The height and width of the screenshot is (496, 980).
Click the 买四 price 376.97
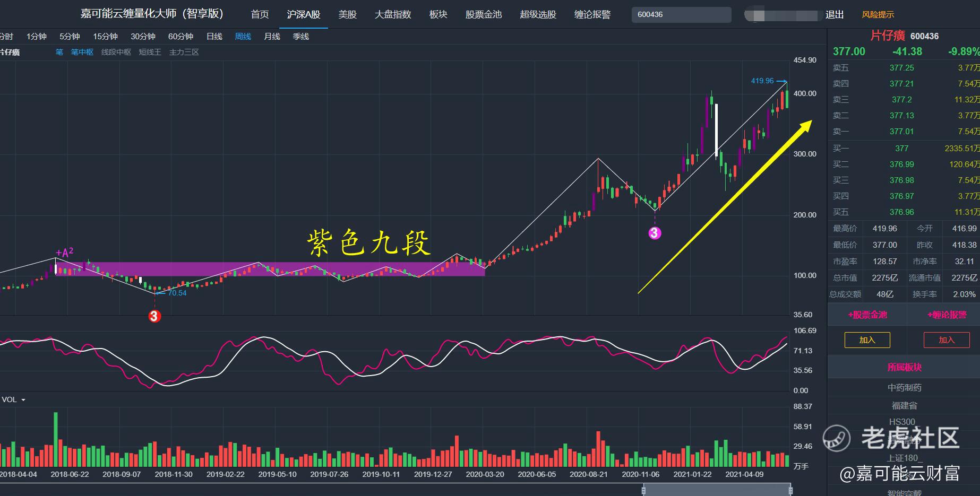[x=902, y=196]
